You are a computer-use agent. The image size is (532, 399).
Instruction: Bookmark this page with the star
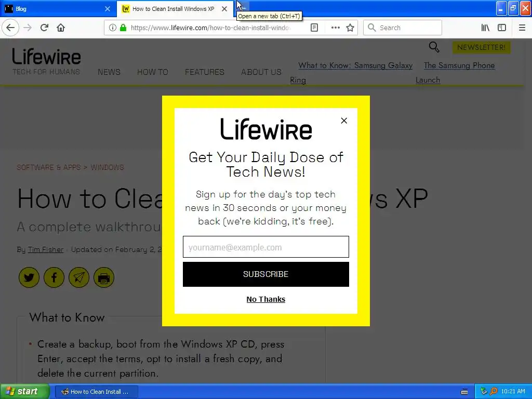350,28
